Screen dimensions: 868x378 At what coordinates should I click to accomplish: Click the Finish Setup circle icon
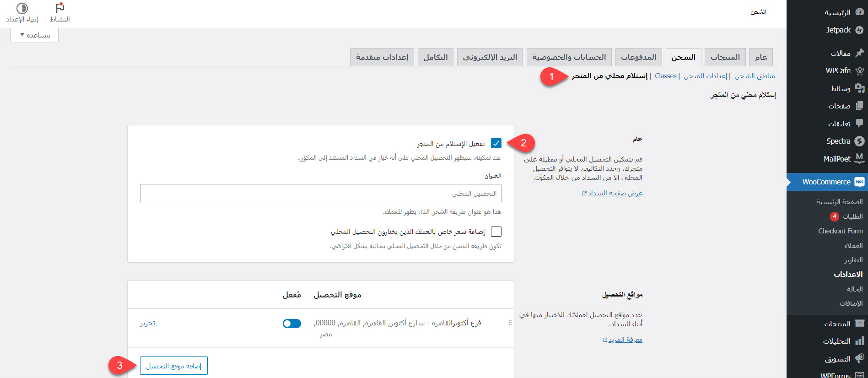click(x=22, y=8)
